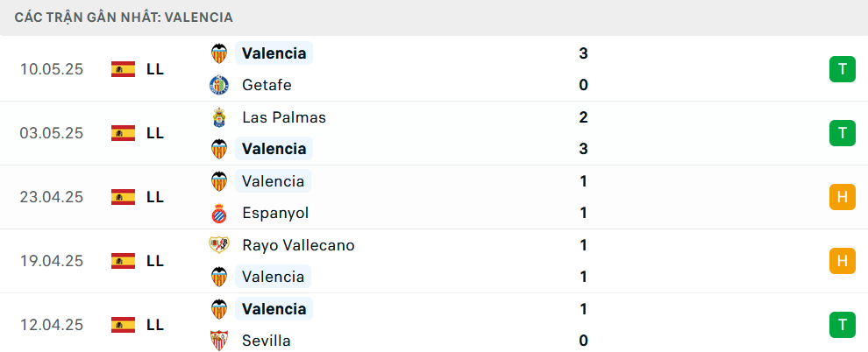Open the Las Palmas team link
Screen dimensions: 868x352
[x=284, y=117]
